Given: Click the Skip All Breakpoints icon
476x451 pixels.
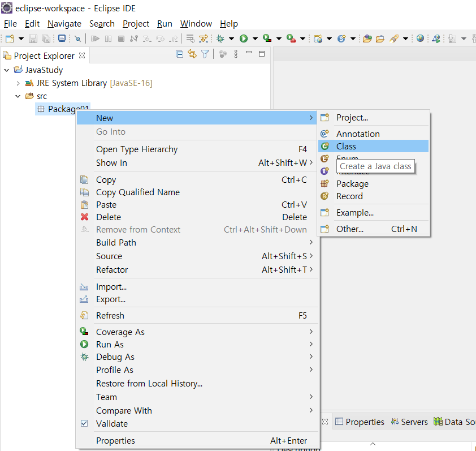Looking at the screenshot, I should pyautogui.click(x=77, y=38).
